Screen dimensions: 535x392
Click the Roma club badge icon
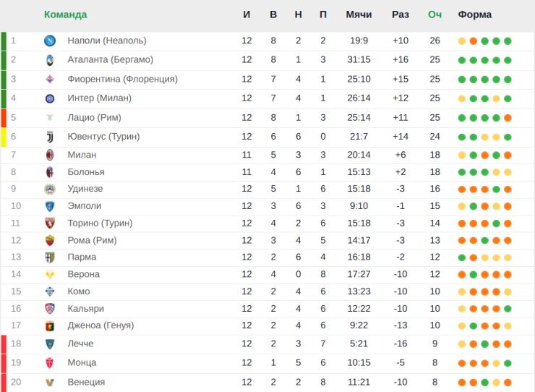(49, 240)
